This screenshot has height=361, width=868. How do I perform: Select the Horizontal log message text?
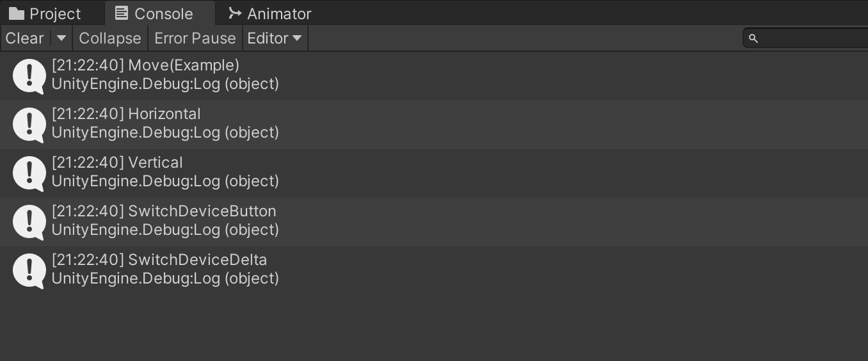tap(165, 114)
